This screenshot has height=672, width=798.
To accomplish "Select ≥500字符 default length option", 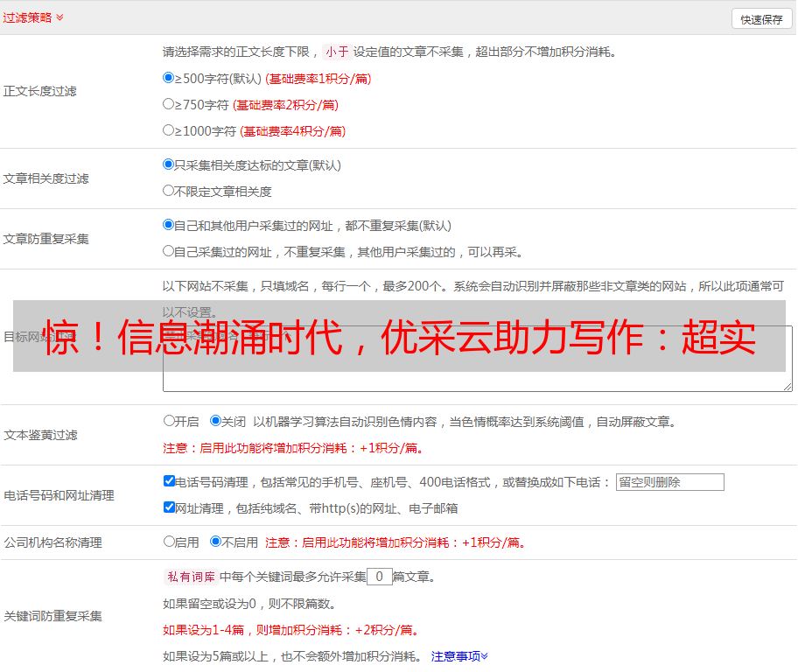I will pyautogui.click(x=169, y=78).
